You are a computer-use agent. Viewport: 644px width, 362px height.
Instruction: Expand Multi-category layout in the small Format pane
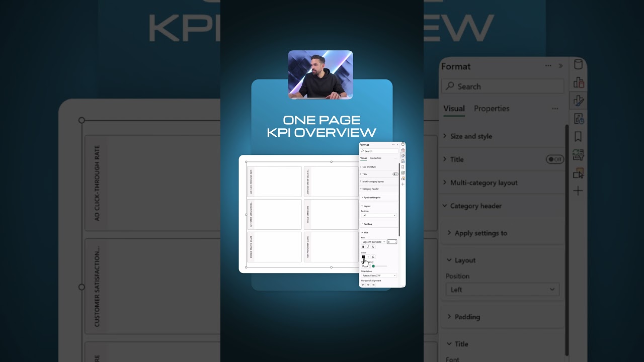click(379, 182)
